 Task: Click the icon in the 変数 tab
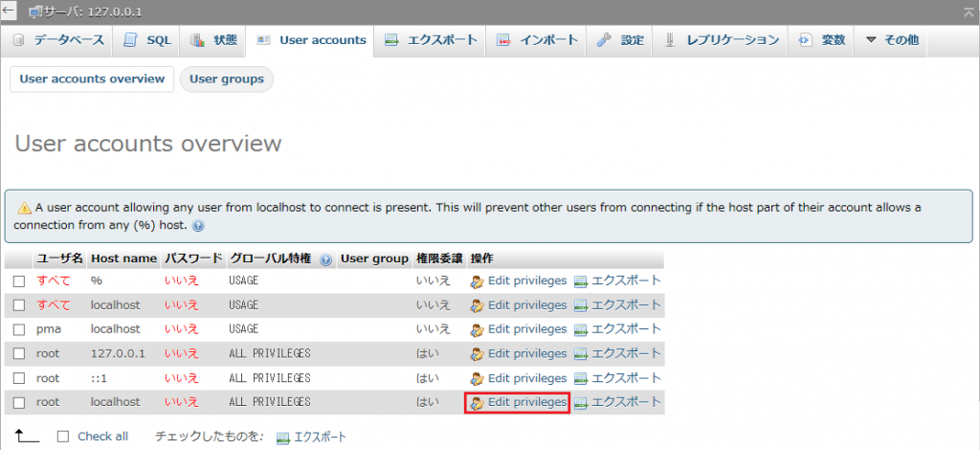(804, 40)
